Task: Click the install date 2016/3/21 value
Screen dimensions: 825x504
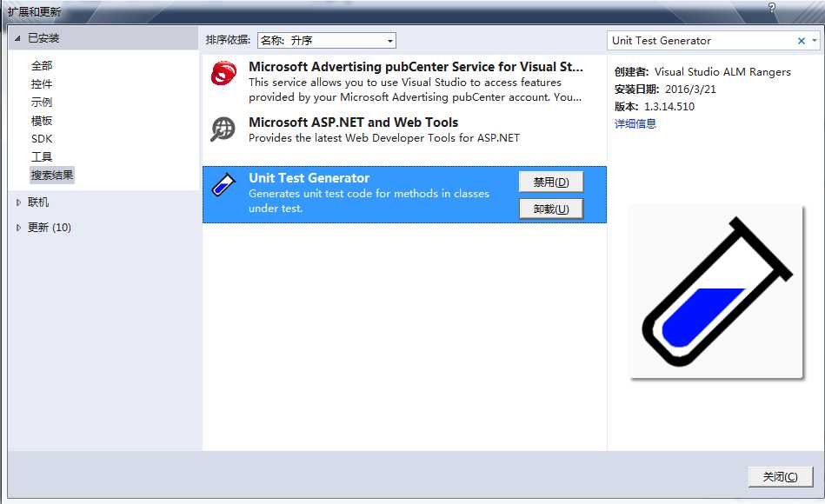Action: pos(690,90)
